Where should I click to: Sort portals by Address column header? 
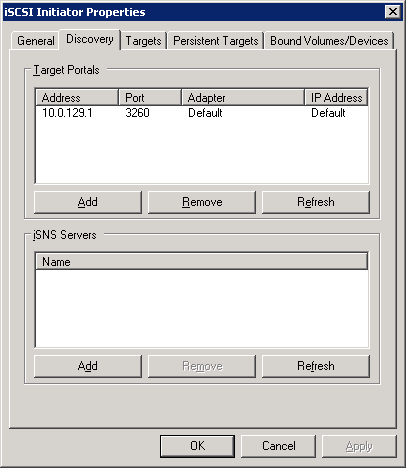pyautogui.click(x=77, y=98)
